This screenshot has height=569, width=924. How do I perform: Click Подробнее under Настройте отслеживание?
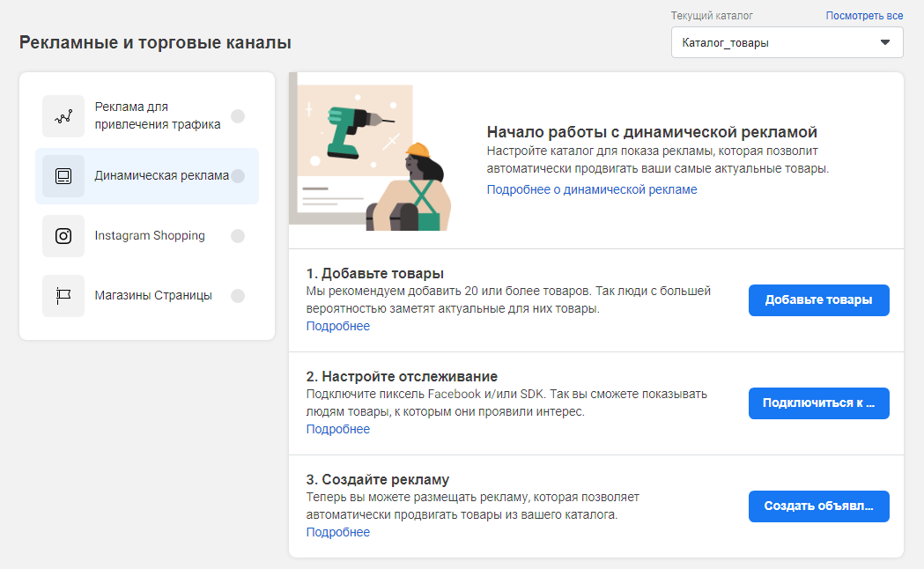coord(337,429)
